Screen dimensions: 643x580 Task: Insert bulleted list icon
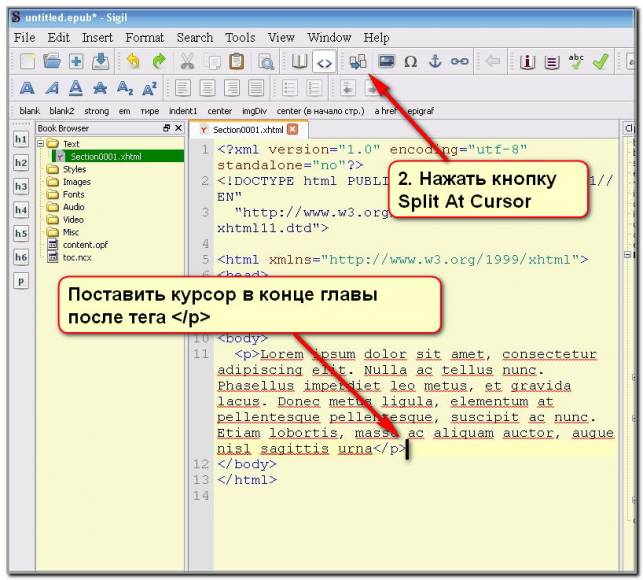coord(290,88)
